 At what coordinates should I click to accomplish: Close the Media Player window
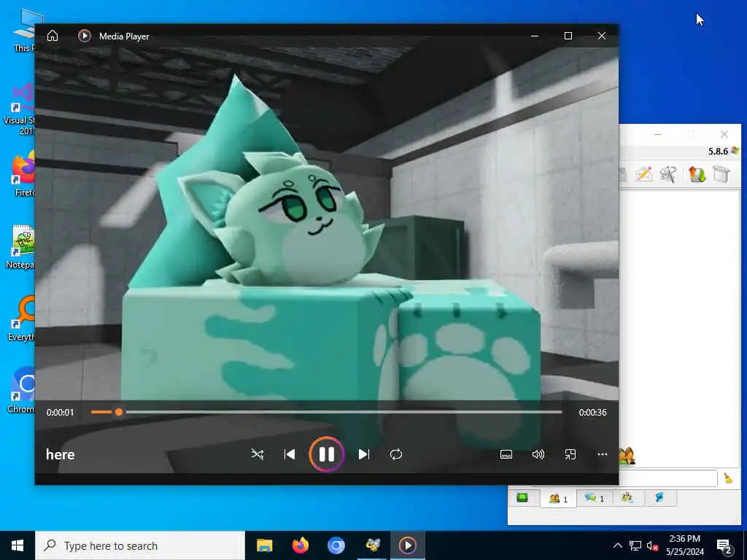pos(602,36)
